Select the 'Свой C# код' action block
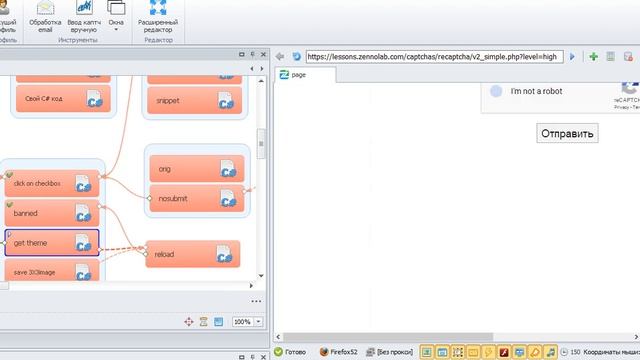640x360 pixels. pos(63,98)
